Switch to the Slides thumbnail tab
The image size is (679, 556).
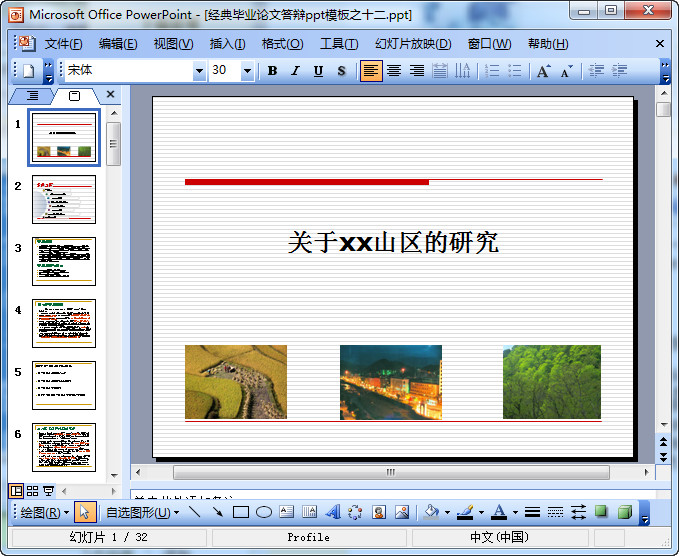(74, 96)
